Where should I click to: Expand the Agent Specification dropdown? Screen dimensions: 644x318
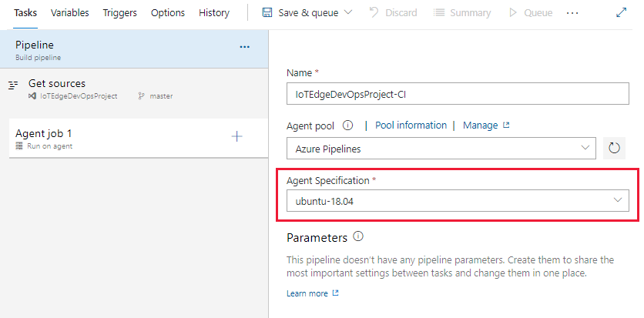pyautogui.click(x=457, y=201)
